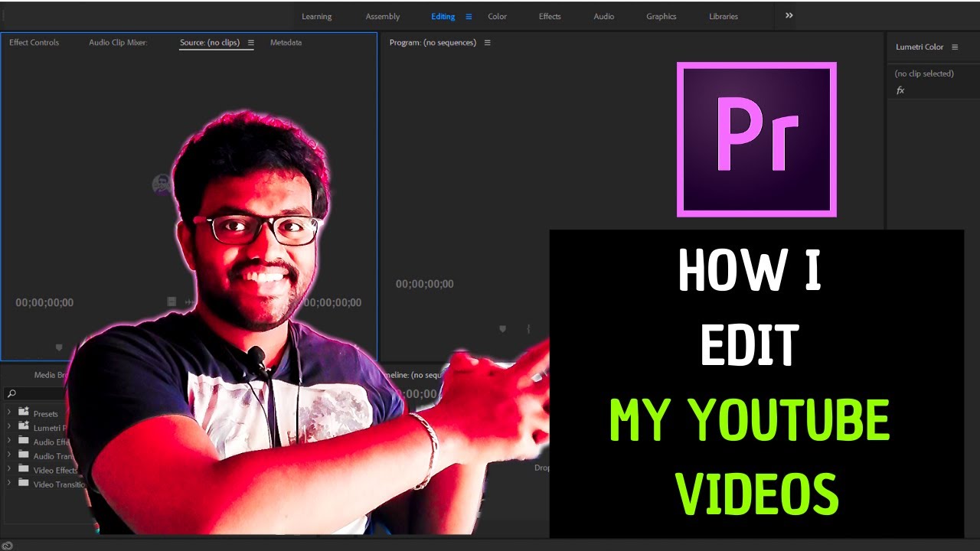This screenshot has width=980, height=551.
Task: Switch to the Assembly workspace
Action: (383, 16)
